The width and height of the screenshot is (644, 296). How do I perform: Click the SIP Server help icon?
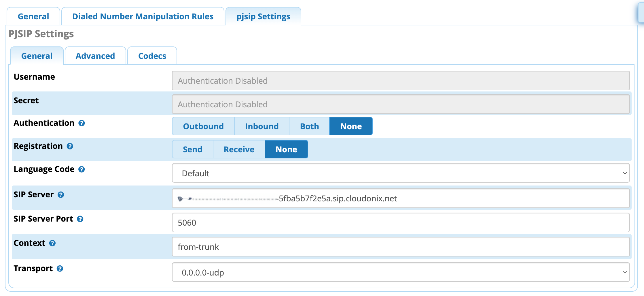coord(61,195)
